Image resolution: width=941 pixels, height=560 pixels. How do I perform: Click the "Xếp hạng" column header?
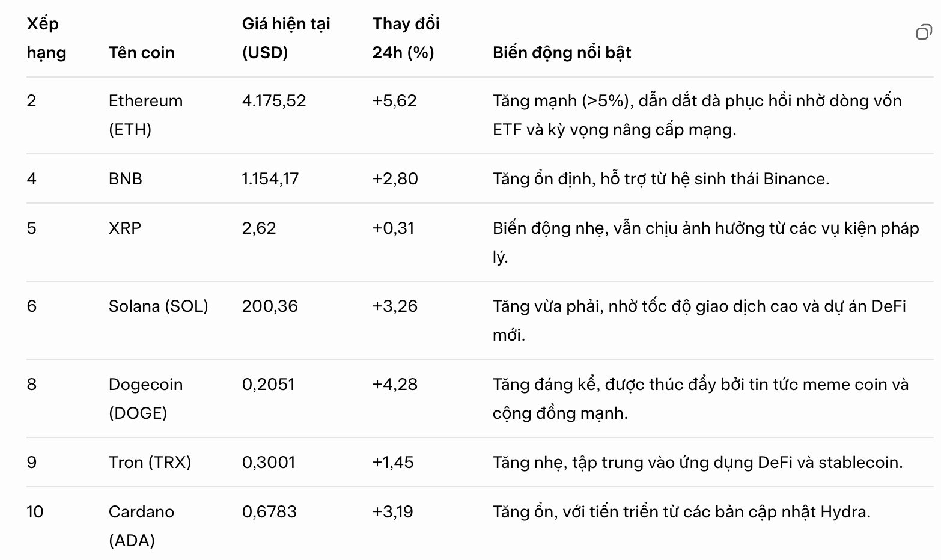(46, 38)
